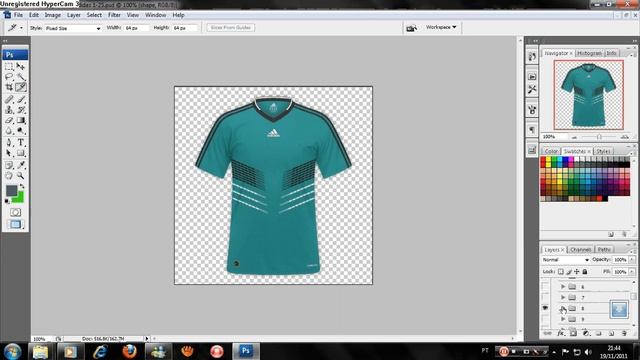Image resolution: width=640 pixels, height=360 pixels.
Task: Open the Image menu
Action: coord(53,15)
